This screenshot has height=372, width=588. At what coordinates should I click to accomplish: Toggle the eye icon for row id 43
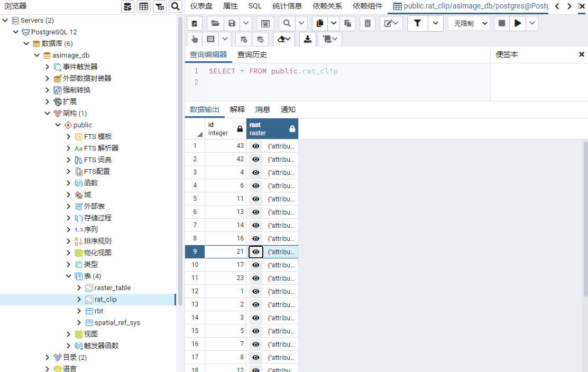click(x=255, y=146)
